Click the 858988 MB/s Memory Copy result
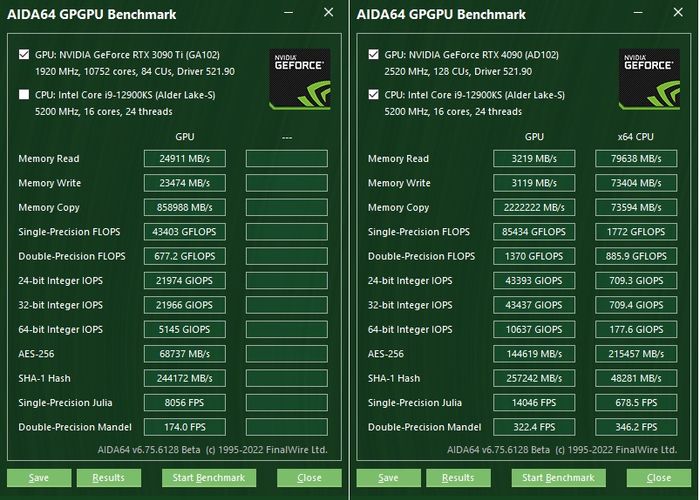 point(185,208)
